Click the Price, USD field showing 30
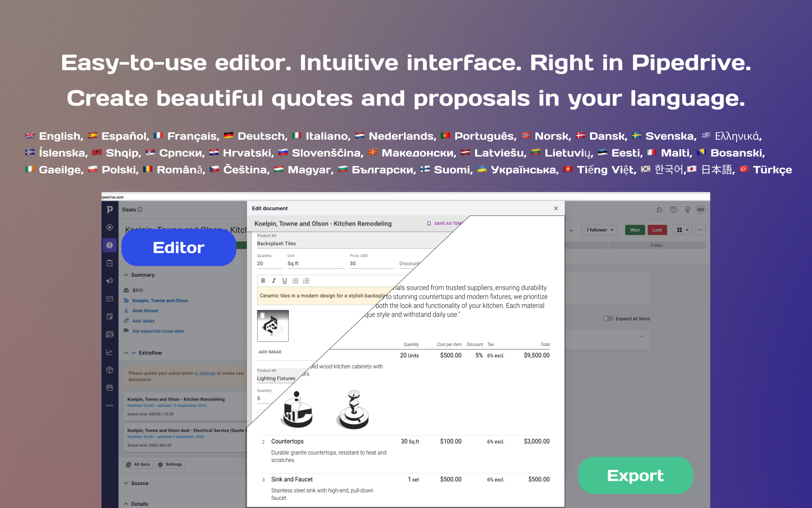 [x=372, y=263]
